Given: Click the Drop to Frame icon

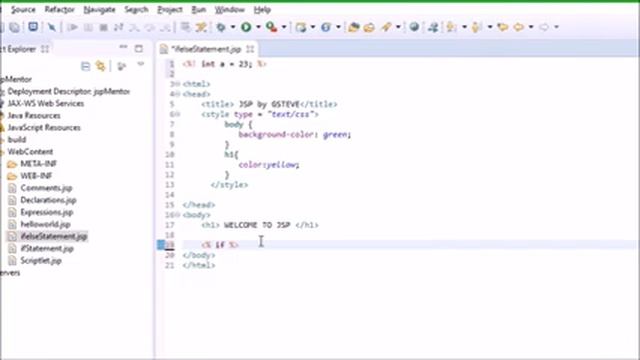Looking at the screenshot, I should pos(185,27).
